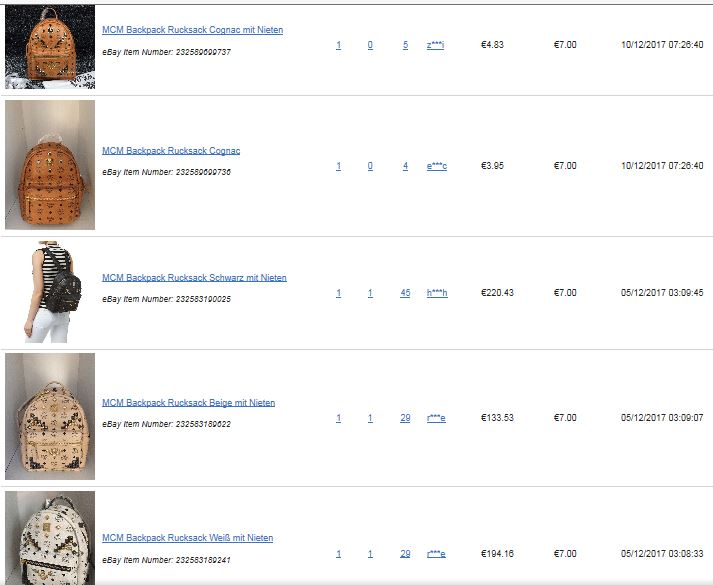This screenshot has width=713, height=585.
Task: Open the MCM Backpack Rucksack Cognac mit Nieten listing
Action: pos(192,30)
